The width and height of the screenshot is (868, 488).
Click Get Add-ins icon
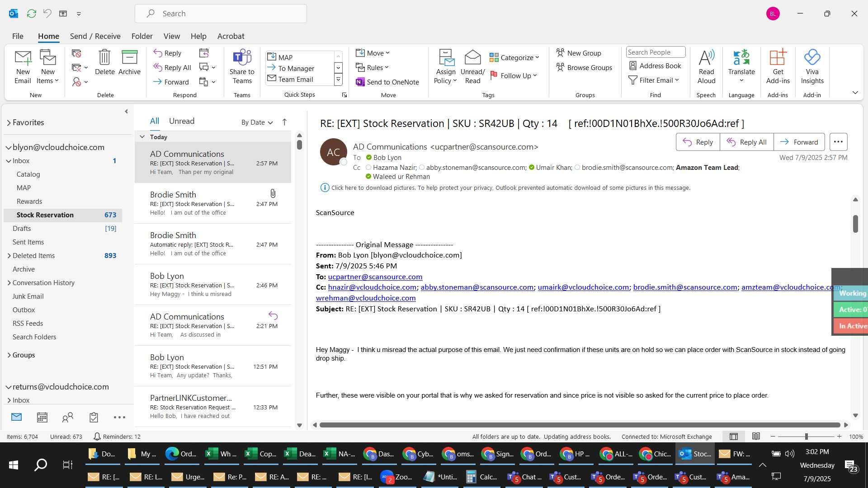click(778, 67)
